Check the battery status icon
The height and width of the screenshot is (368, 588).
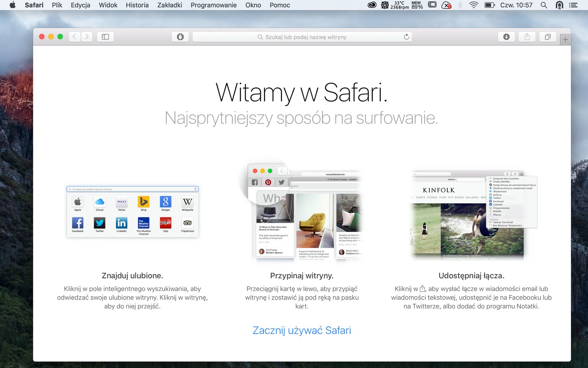490,5
